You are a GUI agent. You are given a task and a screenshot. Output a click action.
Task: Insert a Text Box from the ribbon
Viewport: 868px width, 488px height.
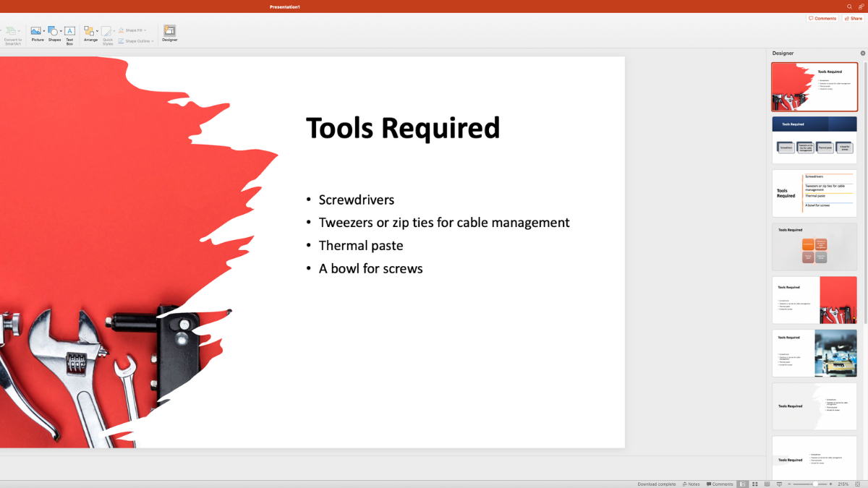[x=69, y=33]
